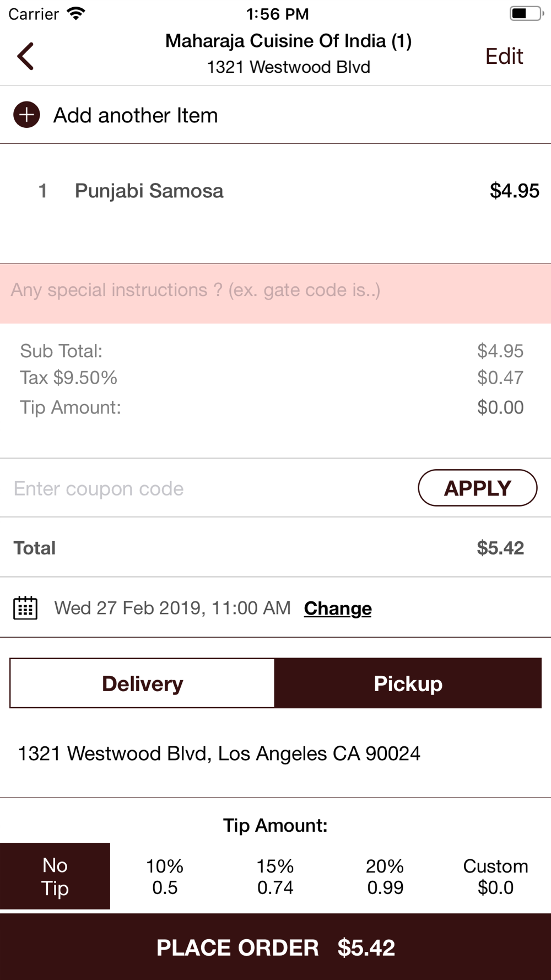Viewport: 551px width, 980px height.
Task: Choose the No Tip option
Action: point(55,876)
